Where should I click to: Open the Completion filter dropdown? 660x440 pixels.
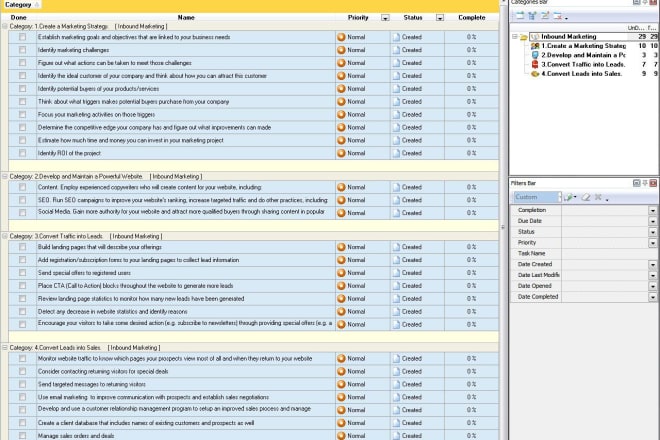[x=652, y=210]
